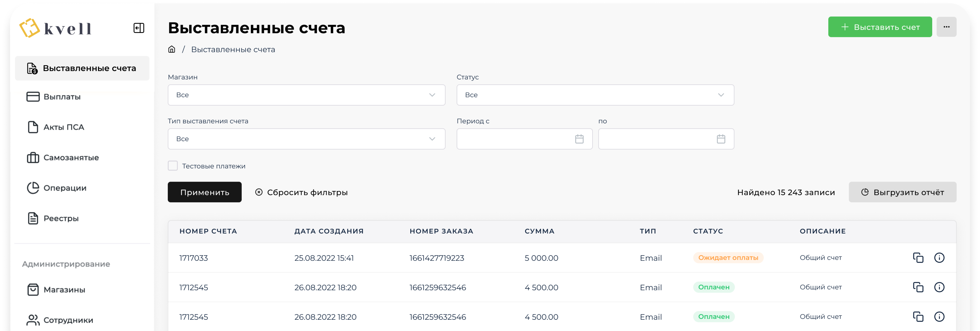This screenshot has height=331, width=980.
Task: Open Выставленные счета in the sidebar
Action: click(x=82, y=68)
